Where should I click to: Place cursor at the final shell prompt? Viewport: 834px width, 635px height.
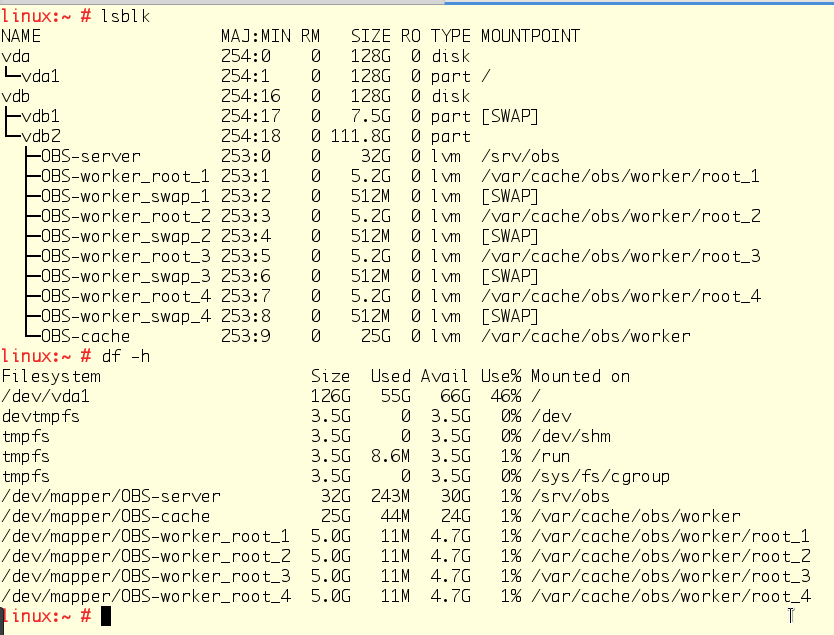tap(106, 616)
